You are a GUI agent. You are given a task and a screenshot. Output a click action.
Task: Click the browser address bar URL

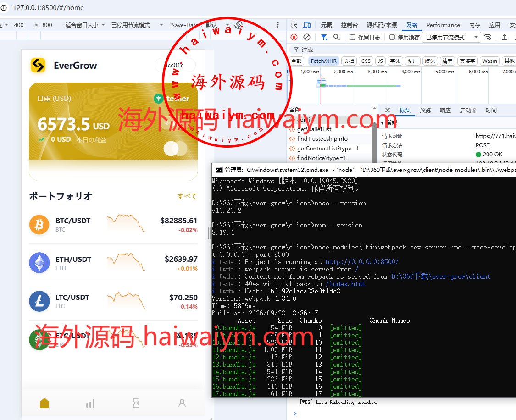coord(48,7)
